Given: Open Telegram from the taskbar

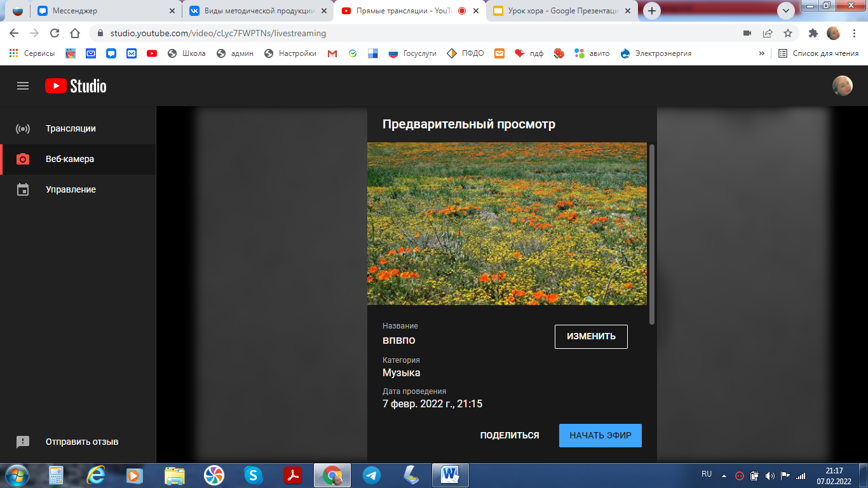Looking at the screenshot, I should (x=372, y=475).
